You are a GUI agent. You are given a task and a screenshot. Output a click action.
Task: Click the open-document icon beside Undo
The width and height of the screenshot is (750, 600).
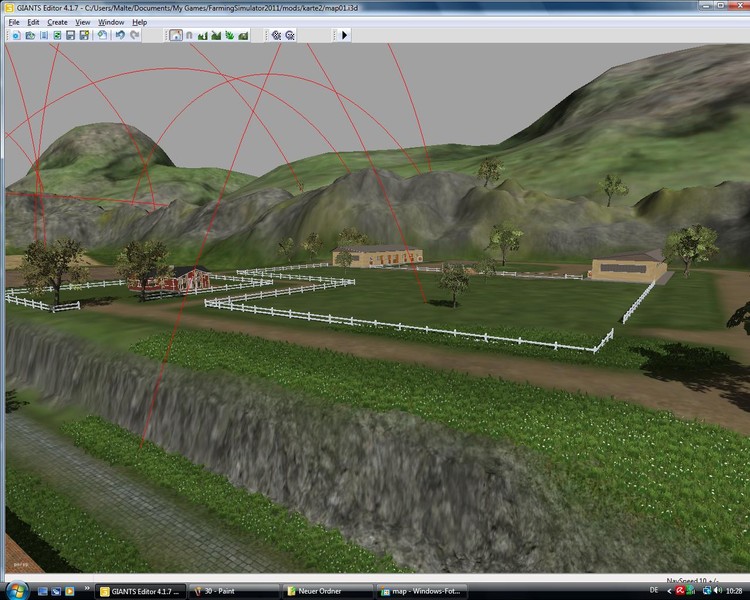pyautogui.click(x=102, y=35)
